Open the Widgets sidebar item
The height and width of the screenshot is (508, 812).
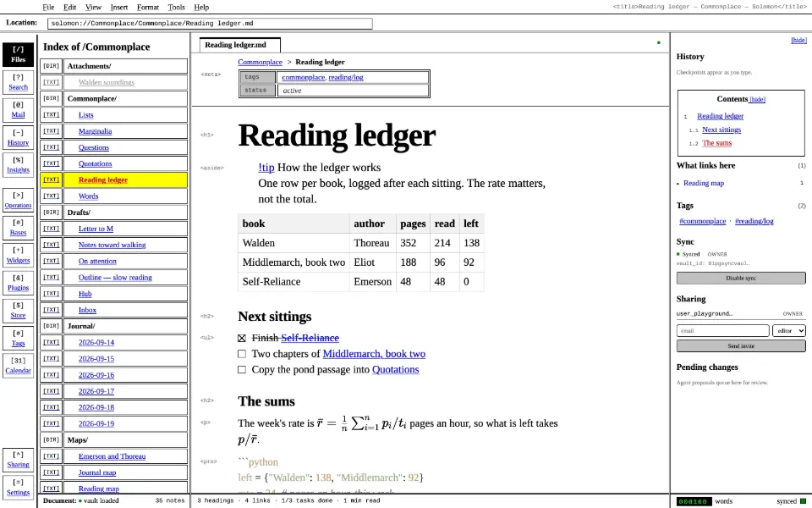[18, 255]
